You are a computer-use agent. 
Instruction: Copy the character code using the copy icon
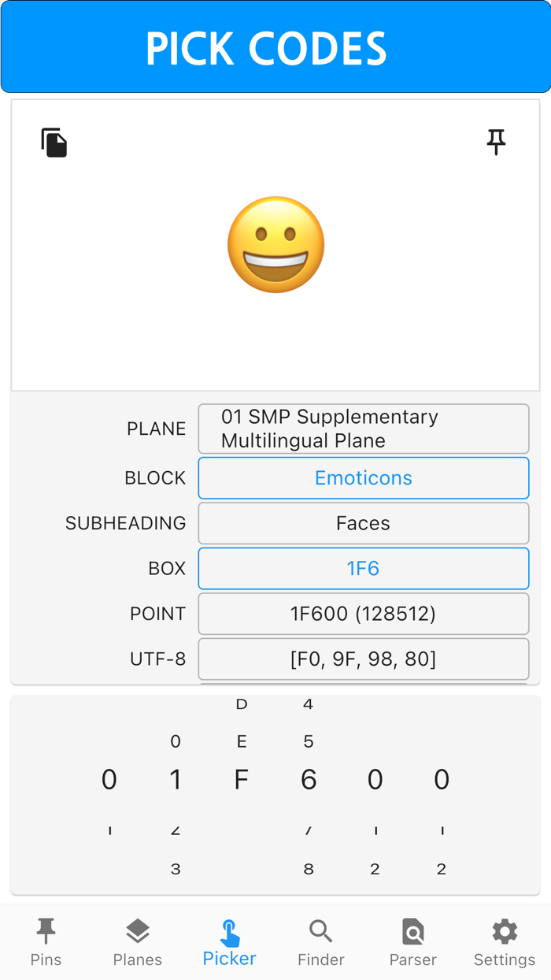(54, 143)
